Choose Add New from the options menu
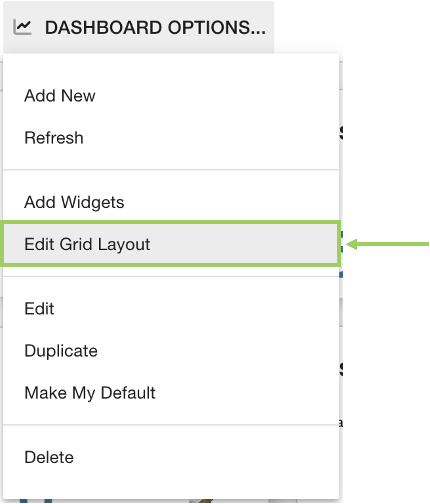 click(x=60, y=96)
